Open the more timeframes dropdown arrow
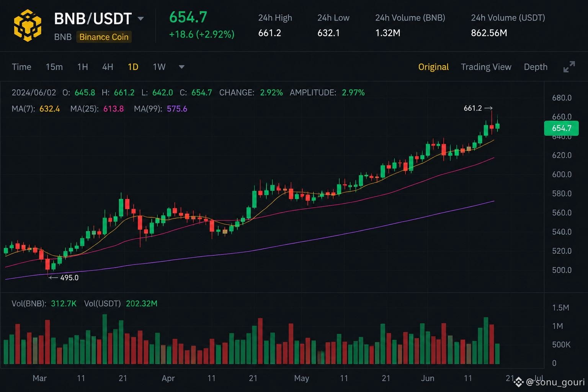The image size is (588, 392). pos(182,67)
